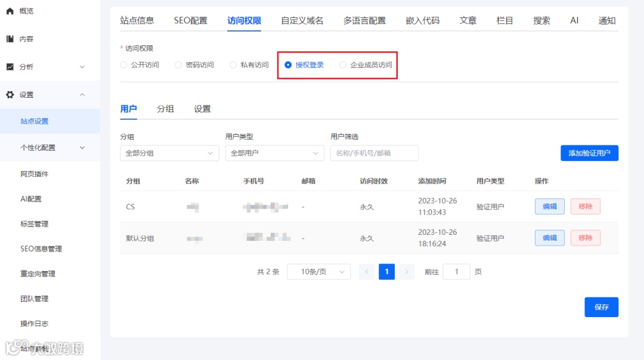Switch to the SEO配置 tab
This screenshot has height=360, width=644.
[190, 20]
